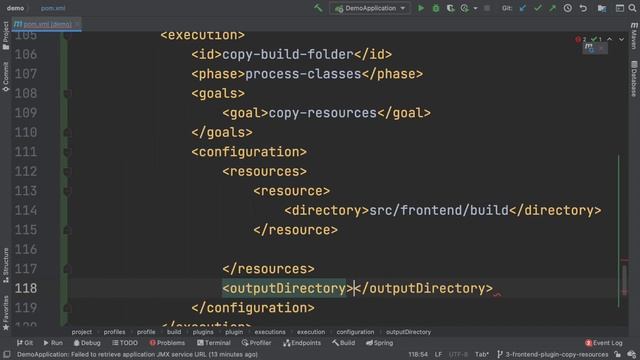The height and width of the screenshot is (360, 640).
Task: Open the Terminal tool window button
Action: point(213,343)
